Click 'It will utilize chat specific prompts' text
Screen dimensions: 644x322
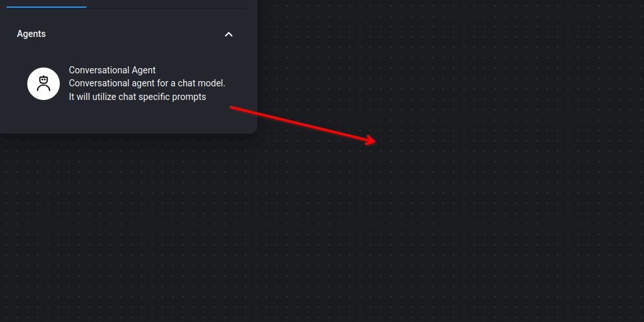138,97
